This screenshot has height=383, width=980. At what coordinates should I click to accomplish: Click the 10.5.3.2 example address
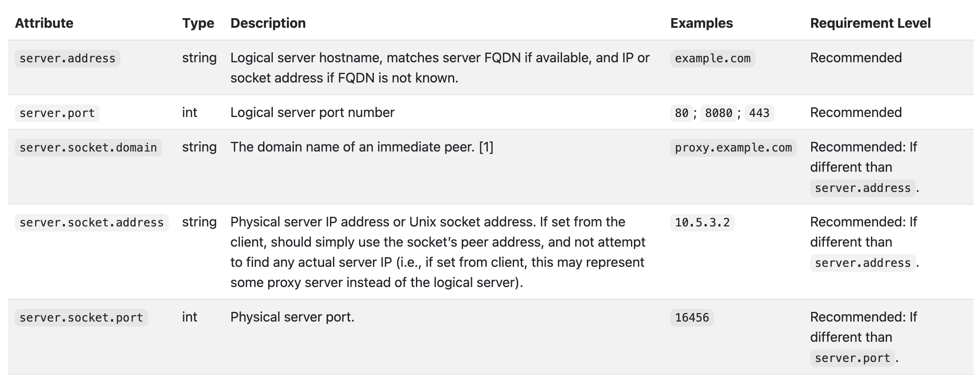click(702, 223)
